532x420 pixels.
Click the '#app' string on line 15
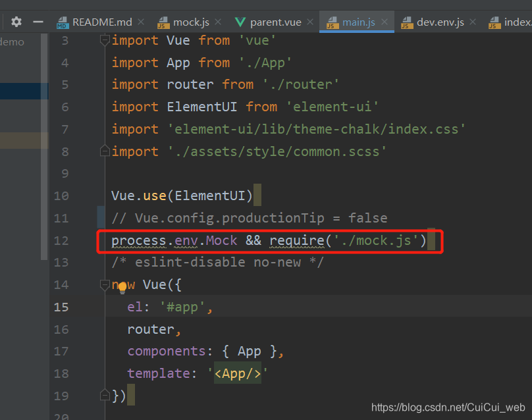pos(182,307)
